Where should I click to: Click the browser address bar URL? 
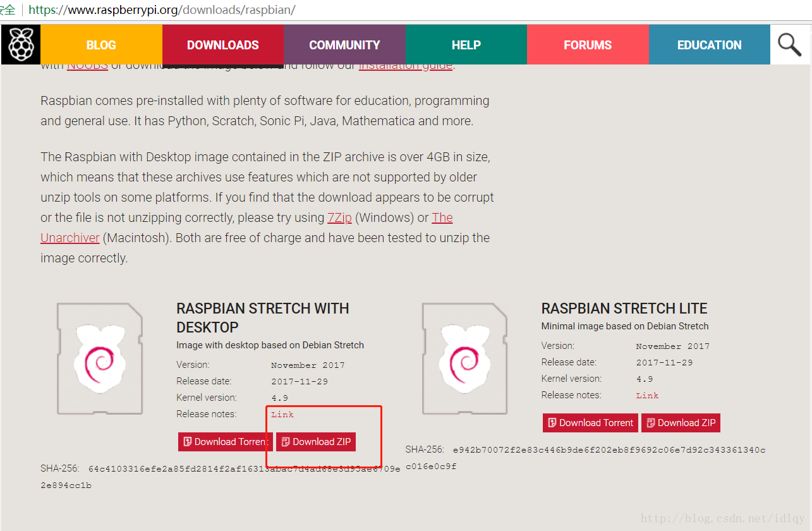pos(162,10)
